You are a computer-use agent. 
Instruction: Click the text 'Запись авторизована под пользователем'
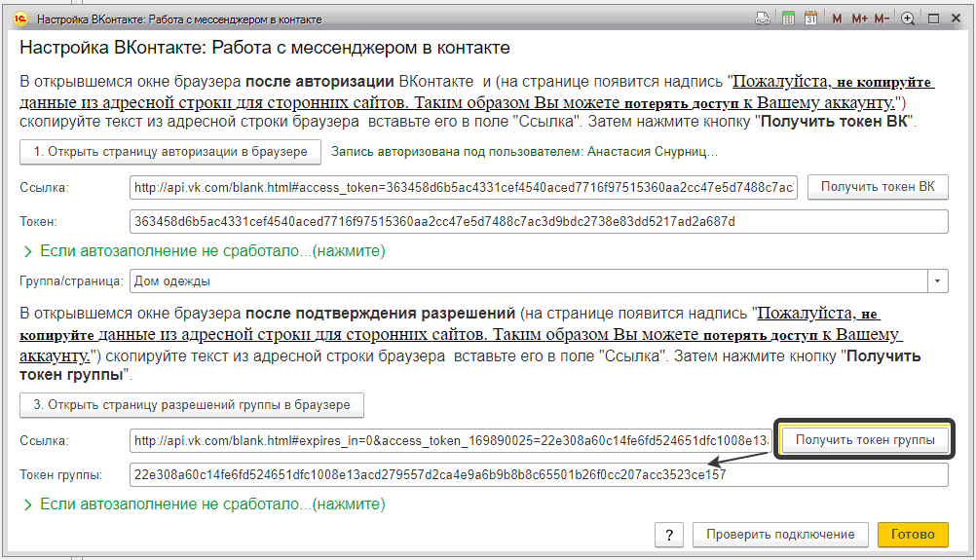tap(457, 152)
